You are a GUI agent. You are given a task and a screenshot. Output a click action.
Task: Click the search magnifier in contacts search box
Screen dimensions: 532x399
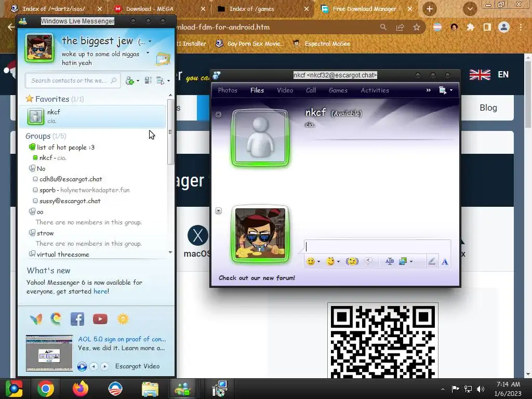114,81
